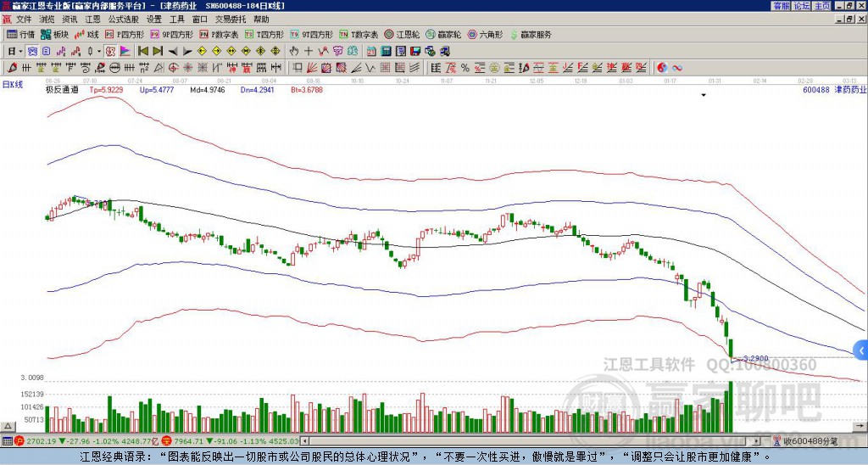Launch the 赢家轮 winner wheel
The height and width of the screenshot is (465, 868).
pyautogui.click(x=443, y=34)
